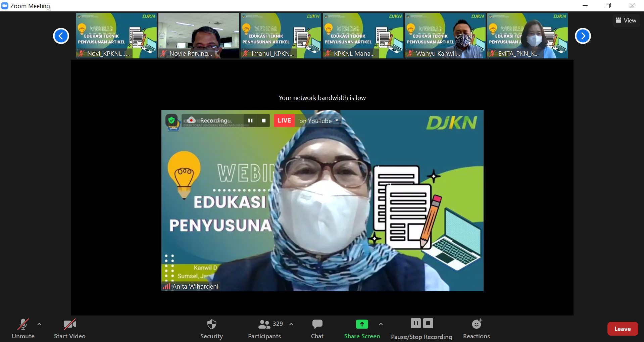Leave the meeting
This screenshot has width=644, height=342.
[622, 329]
